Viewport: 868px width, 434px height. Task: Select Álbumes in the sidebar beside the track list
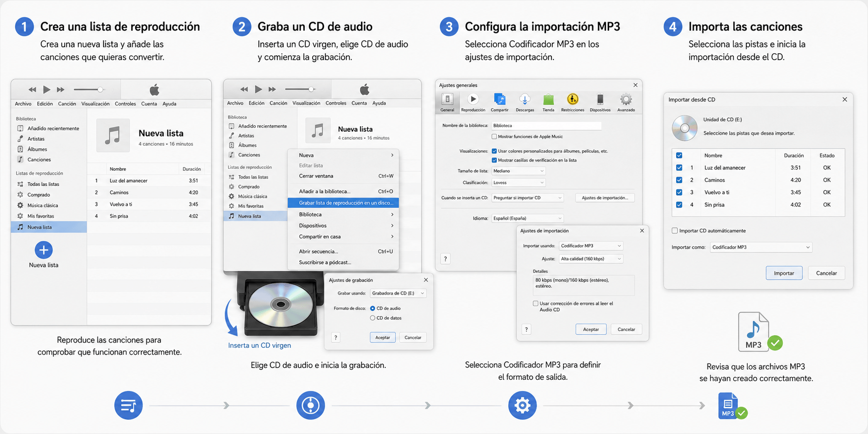[37, 149]
